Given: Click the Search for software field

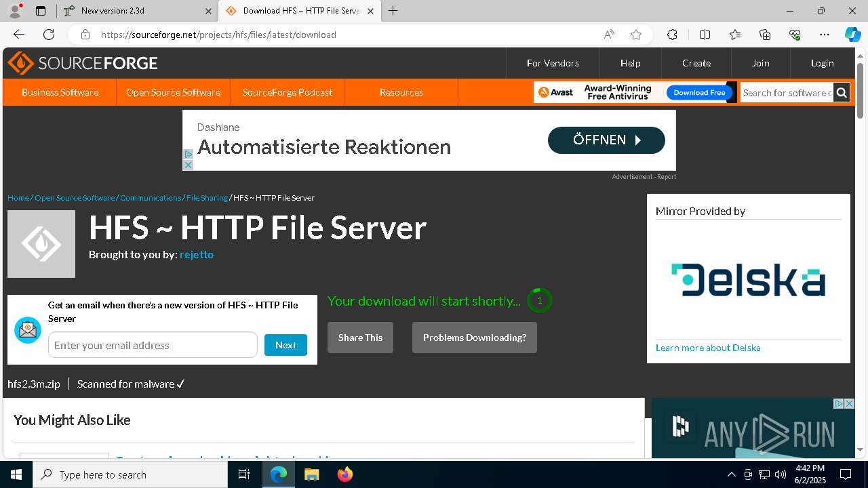Looking at the screenshot, I should [787, 92].
